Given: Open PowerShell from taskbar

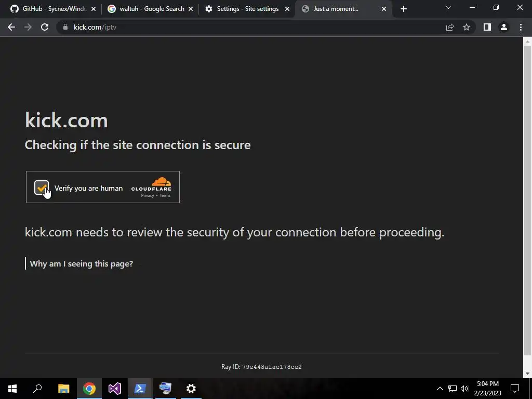Looking at the screenshot, I should coord(140,389).
